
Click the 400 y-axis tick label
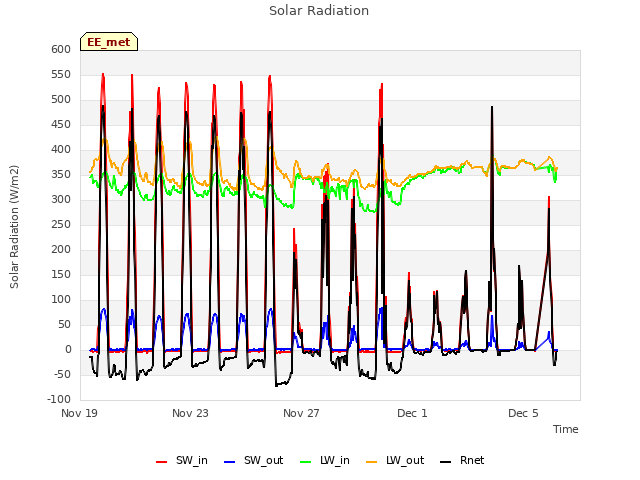click(61, 149)
